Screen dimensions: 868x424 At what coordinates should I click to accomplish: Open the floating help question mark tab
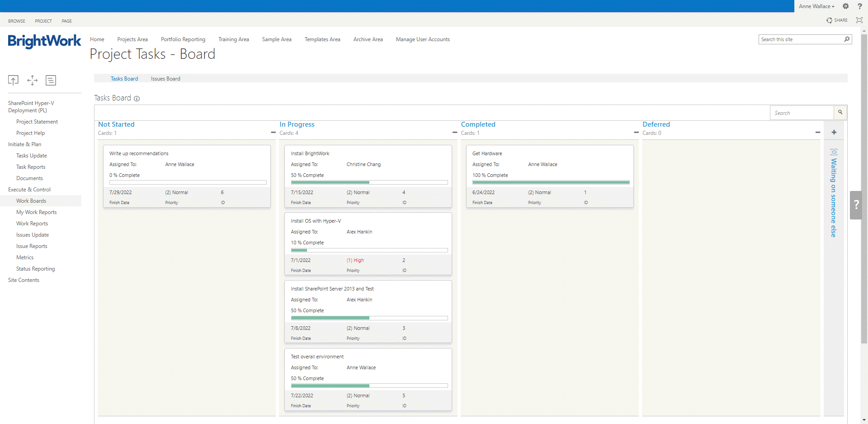click(x=856, y=205)
